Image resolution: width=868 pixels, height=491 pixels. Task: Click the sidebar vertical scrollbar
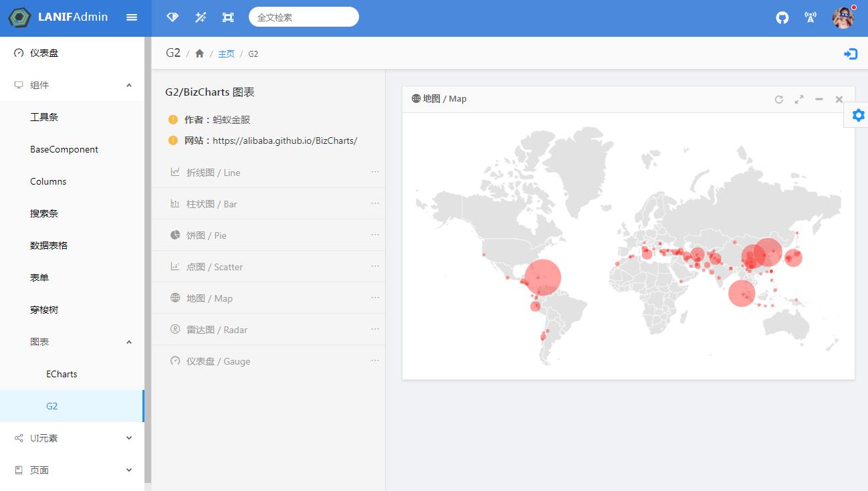(148, 260)
